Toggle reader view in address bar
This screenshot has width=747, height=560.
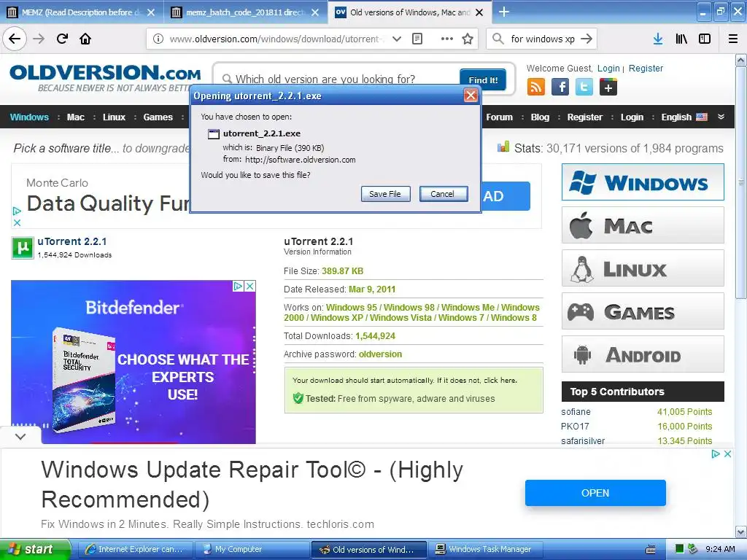tap(417, 39)
